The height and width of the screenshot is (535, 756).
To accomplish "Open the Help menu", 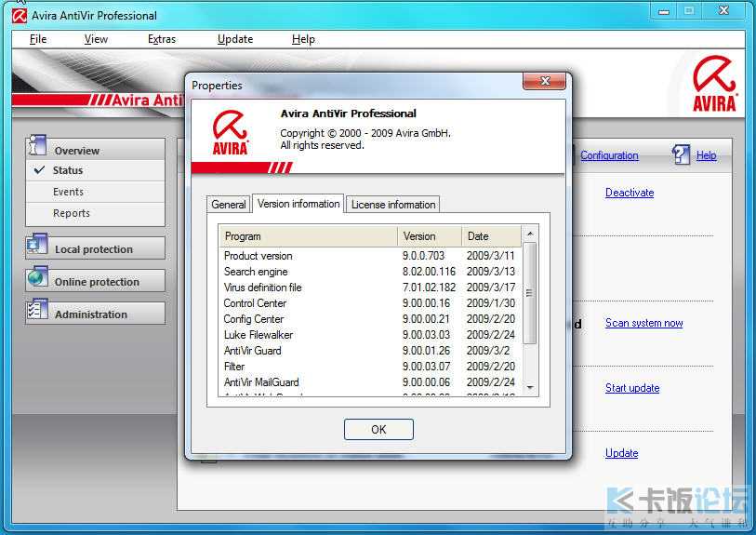I will [x=303, y=39].
